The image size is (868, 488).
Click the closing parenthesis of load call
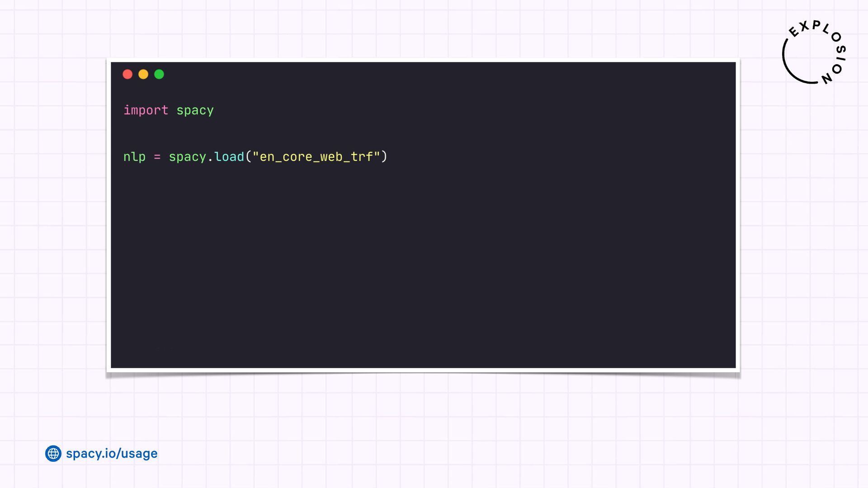[x=384, y=157]
